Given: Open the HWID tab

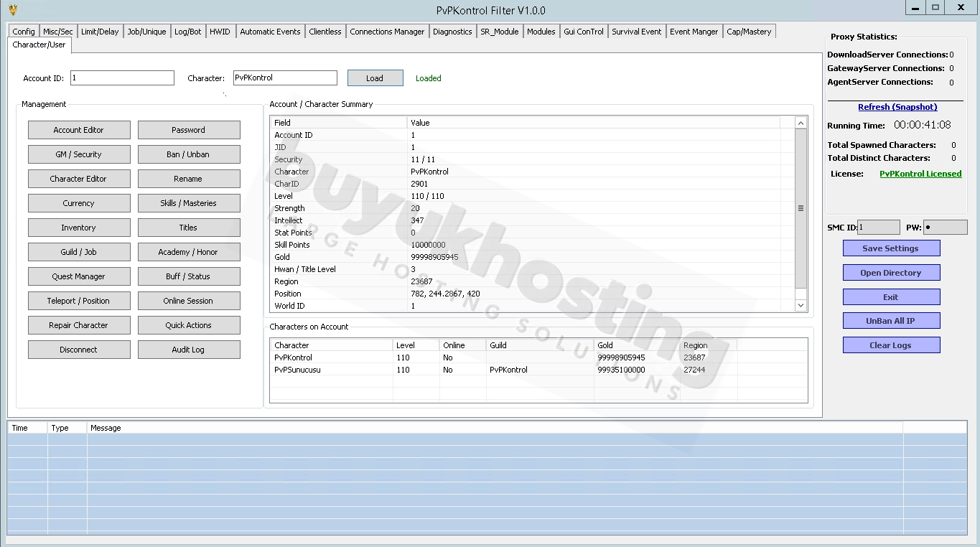Looking at the screenshot, I should (220, 32).
